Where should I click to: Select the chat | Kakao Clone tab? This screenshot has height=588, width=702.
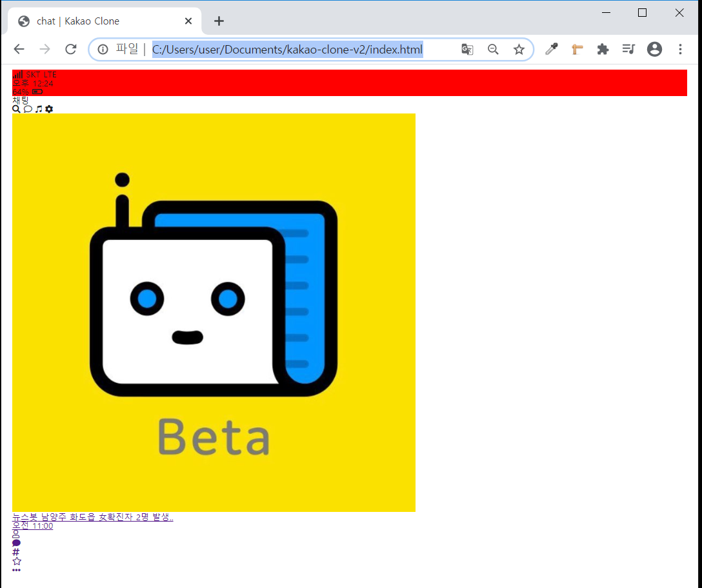pyautogui.click(x=105, y=21)
